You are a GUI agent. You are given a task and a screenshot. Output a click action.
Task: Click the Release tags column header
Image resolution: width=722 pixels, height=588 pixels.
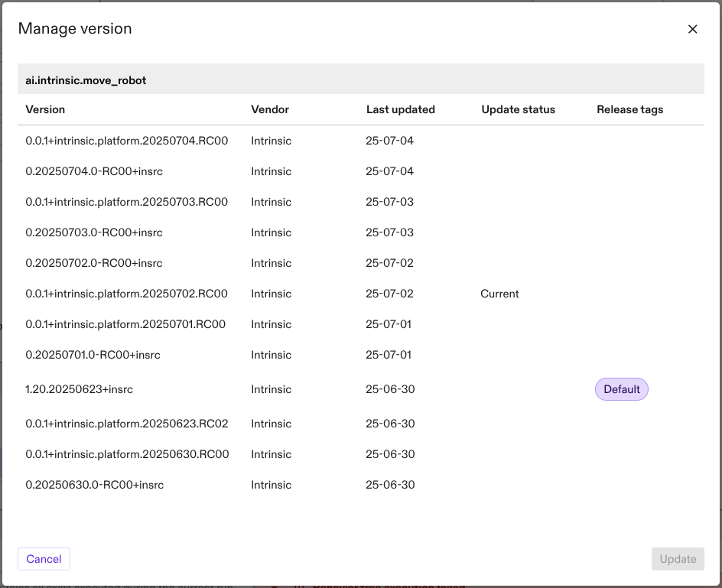point(629,109)
